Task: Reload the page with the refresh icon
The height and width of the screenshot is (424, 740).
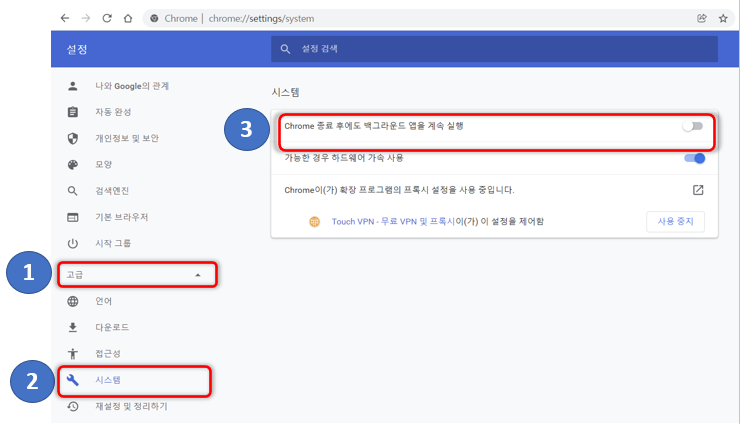Action: coord(107,18)
